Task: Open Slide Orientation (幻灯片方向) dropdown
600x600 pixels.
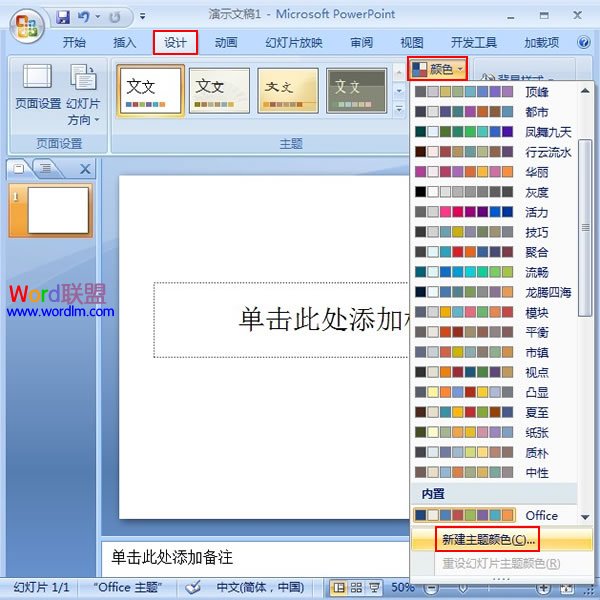Action: tap(83, 95)
